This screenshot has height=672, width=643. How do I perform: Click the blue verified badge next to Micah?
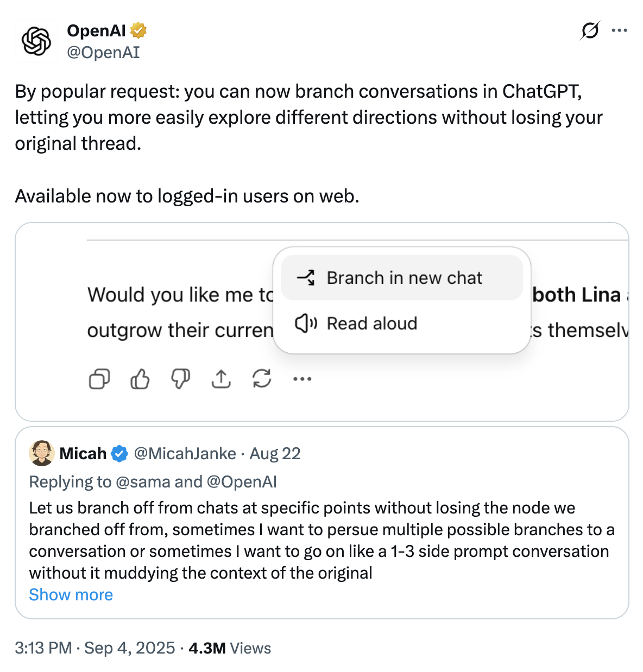(x=119, y=453)
